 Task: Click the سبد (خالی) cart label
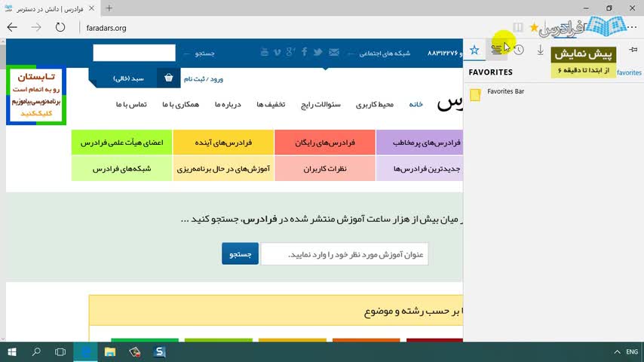128,78
